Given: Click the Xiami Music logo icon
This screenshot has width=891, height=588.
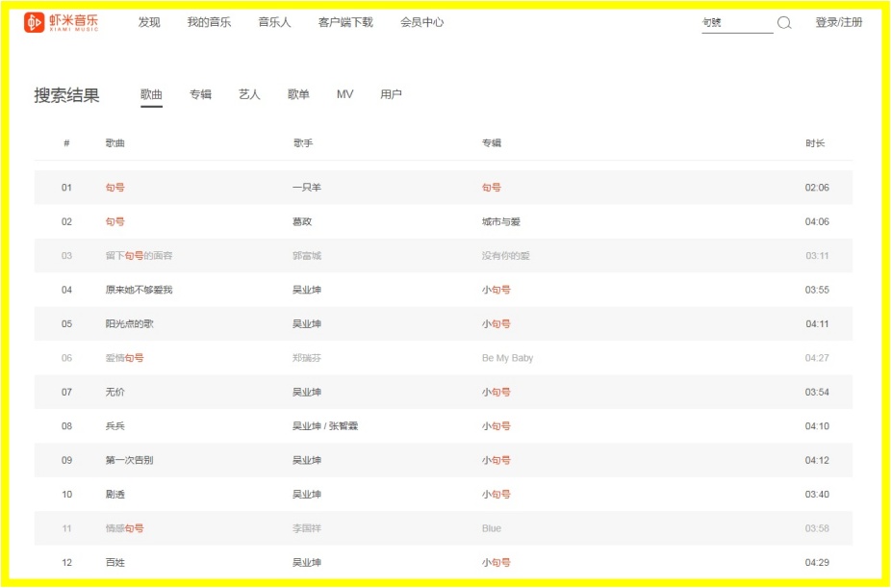Looking at the screenshot, I should 34,22.
